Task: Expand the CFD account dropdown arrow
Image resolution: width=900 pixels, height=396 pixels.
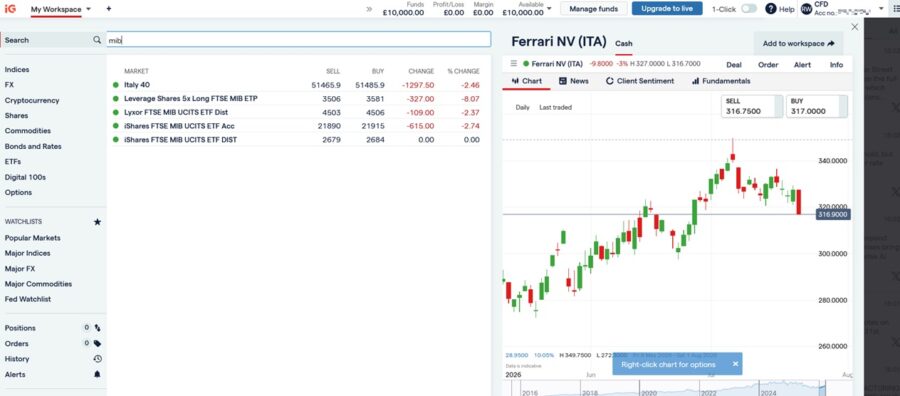Action: click(x=881, y=9)
